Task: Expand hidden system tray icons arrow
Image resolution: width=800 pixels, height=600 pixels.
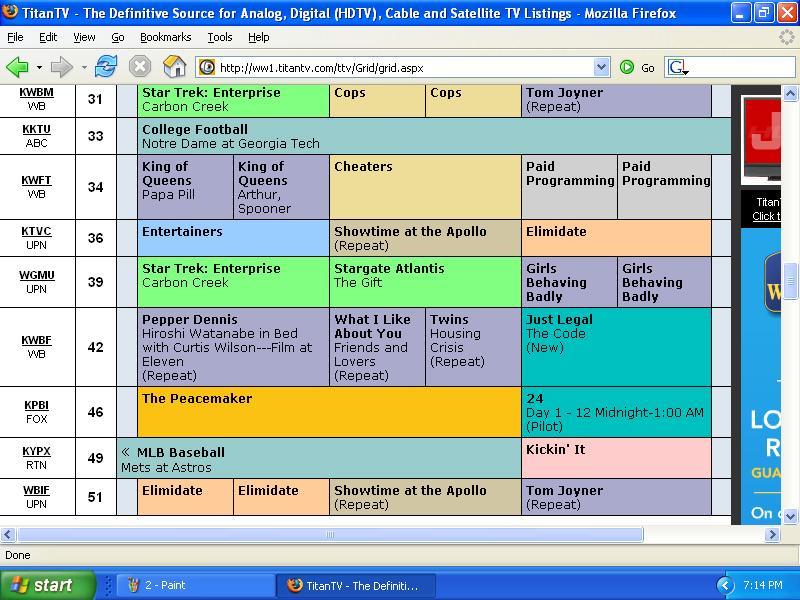Action: (724, 585)
